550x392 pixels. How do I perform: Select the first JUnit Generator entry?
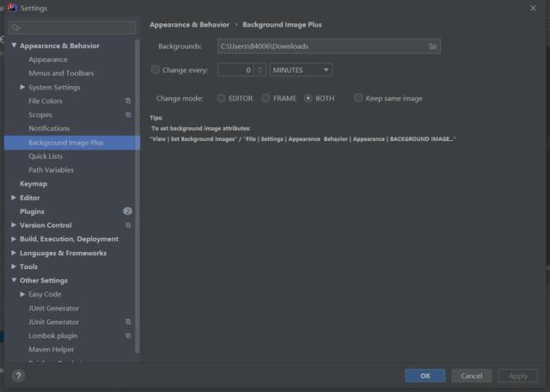click(x=53, y=308)
